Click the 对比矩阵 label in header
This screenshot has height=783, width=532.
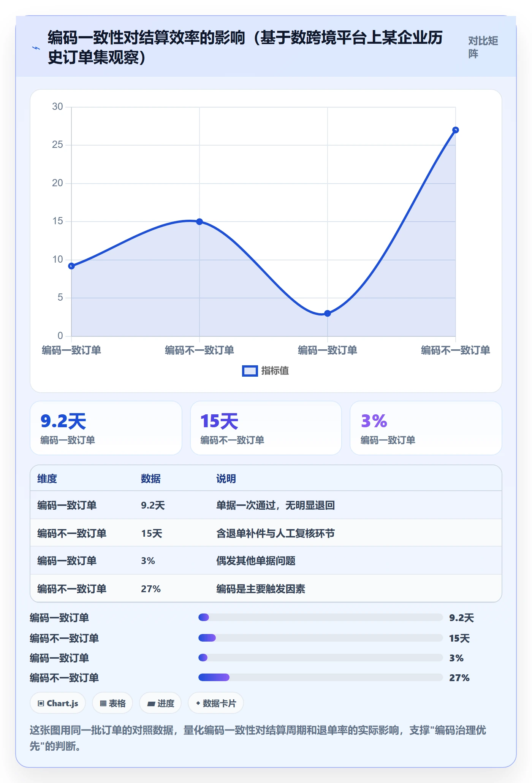point(483,47)
